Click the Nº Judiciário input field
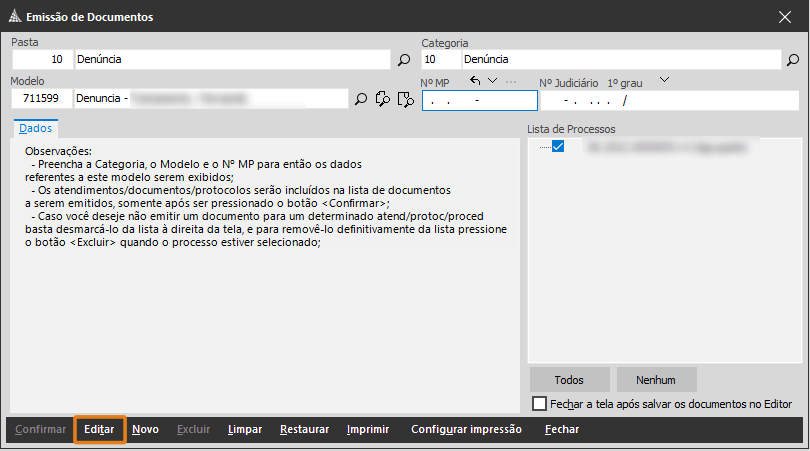 tap(669, 100)
